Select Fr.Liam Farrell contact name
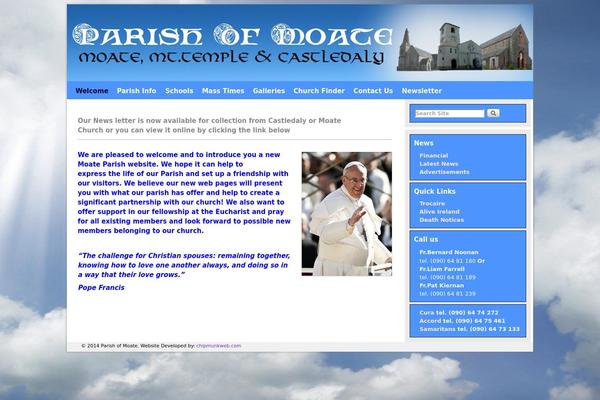Screen dimensions: 600x400 point(442,269)
